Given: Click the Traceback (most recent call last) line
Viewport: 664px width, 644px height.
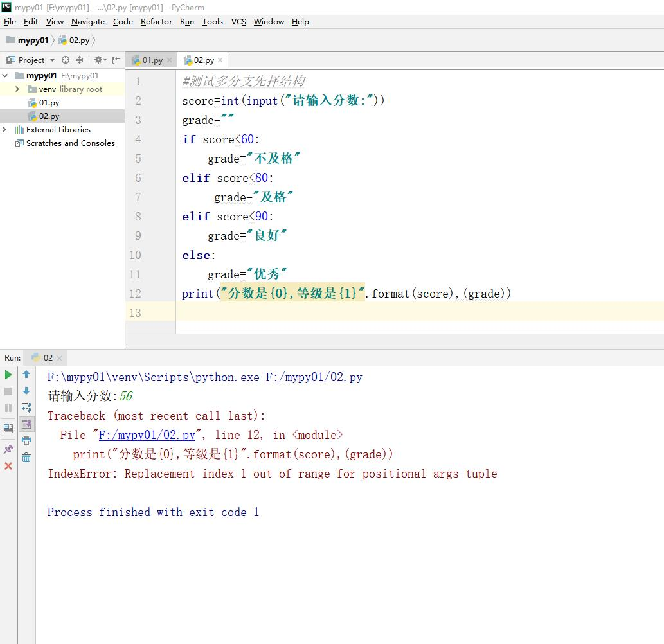Looking at the screenshot, I should (x=156, y=416).
